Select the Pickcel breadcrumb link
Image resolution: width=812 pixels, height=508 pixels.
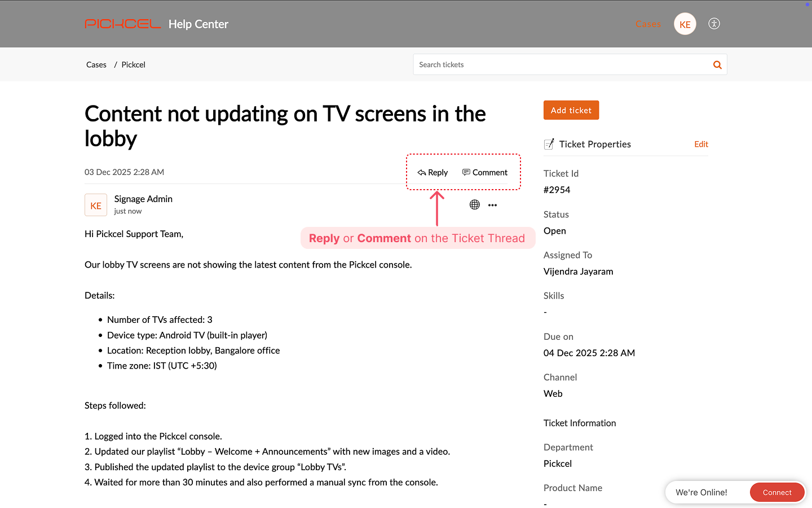point(133,65)
